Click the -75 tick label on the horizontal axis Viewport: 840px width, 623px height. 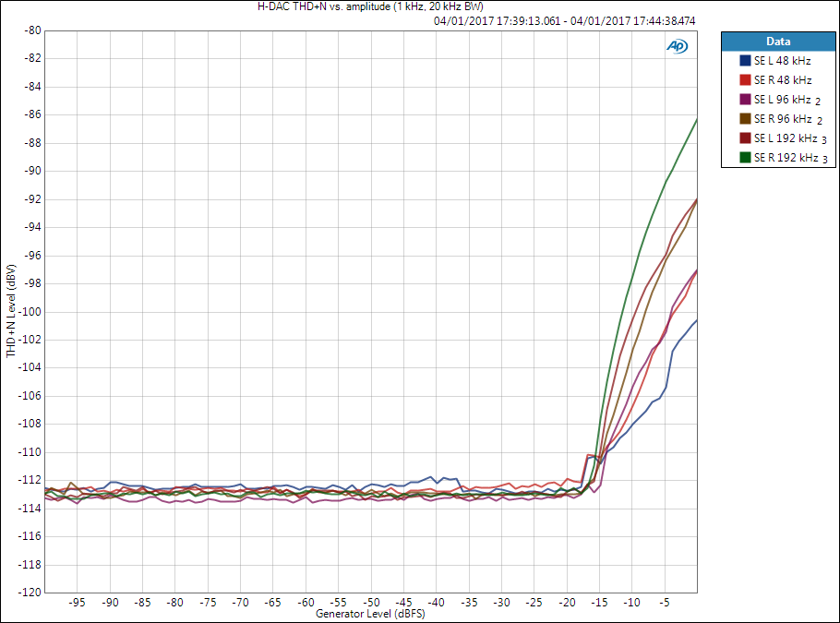[x=208, y=603]
